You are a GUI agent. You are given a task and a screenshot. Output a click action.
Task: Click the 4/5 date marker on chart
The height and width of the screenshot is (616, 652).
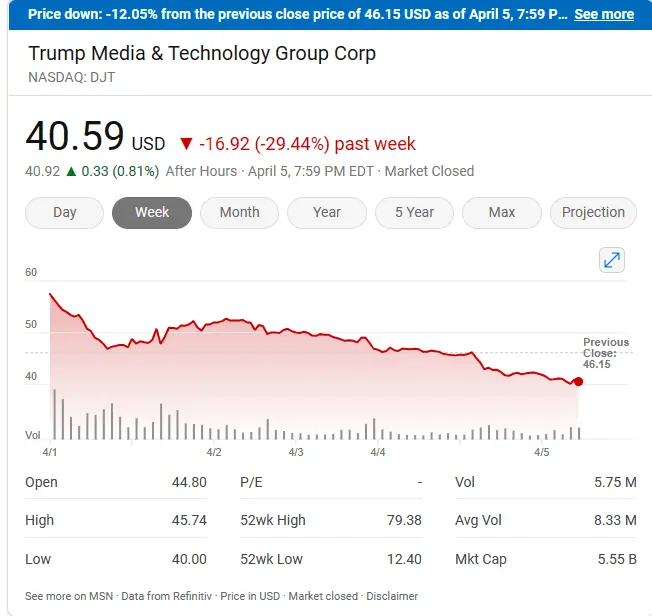coord(542,453)
